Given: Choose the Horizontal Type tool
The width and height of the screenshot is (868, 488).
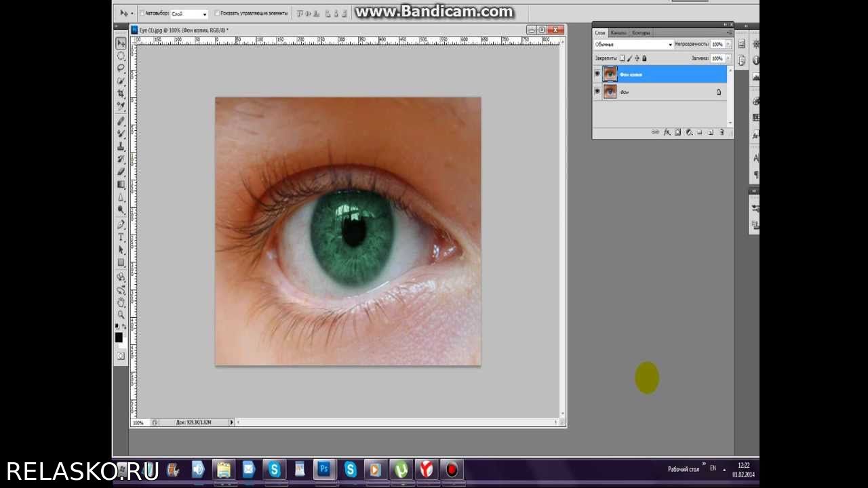Looking at the screenshot, I should point(121,237).
